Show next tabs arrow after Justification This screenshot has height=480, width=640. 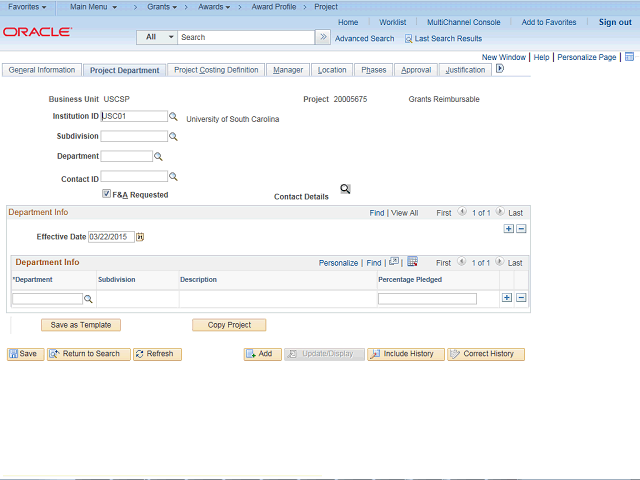coord(500,69)
